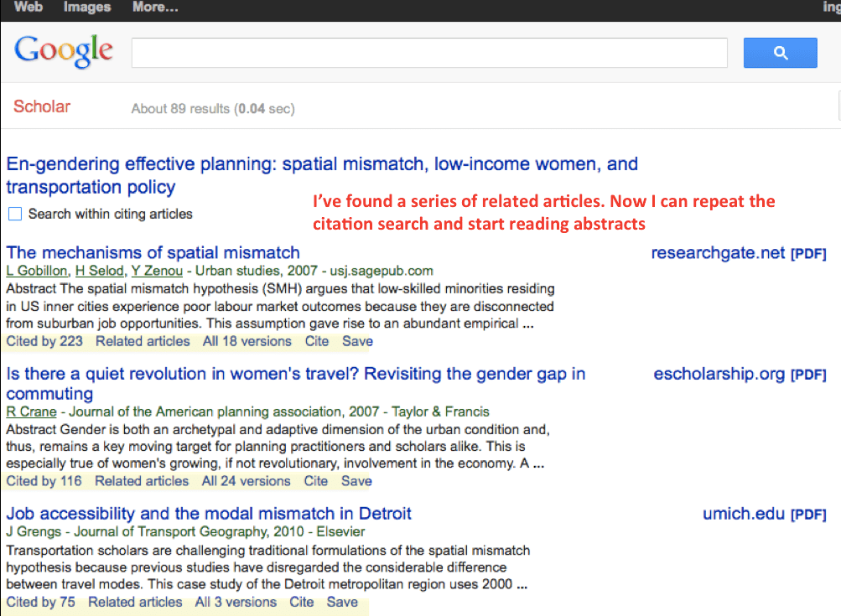Click Cite under R Crane article
This screenshot has height=616, width=841.
pos(316,481)
